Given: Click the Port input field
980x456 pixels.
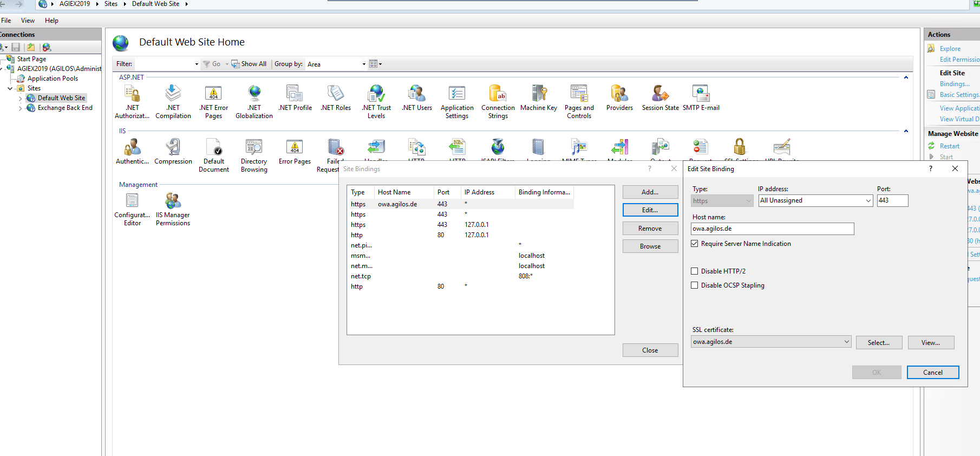Looking at the screenshot, I should pos(892,200).
